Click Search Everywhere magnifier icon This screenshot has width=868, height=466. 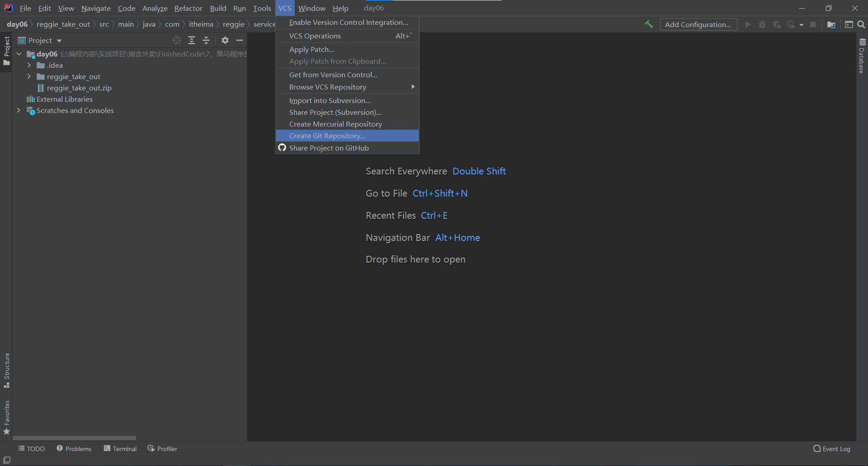(x=861, y=24)
